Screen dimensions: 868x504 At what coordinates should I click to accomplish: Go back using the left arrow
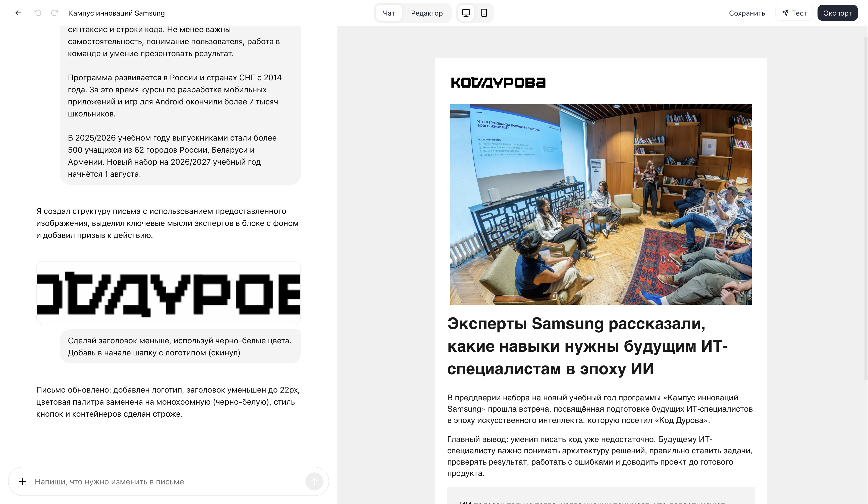18,13
